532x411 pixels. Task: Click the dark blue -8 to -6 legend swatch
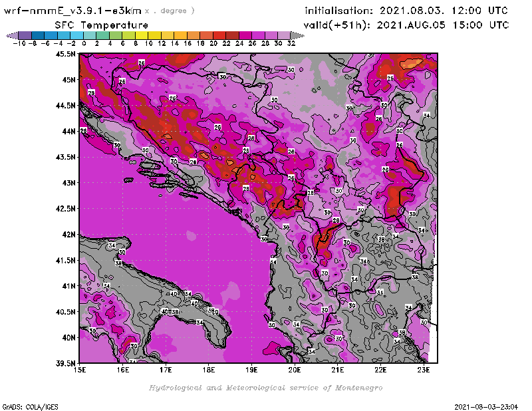pyautogui.click(x=38, y=35)
